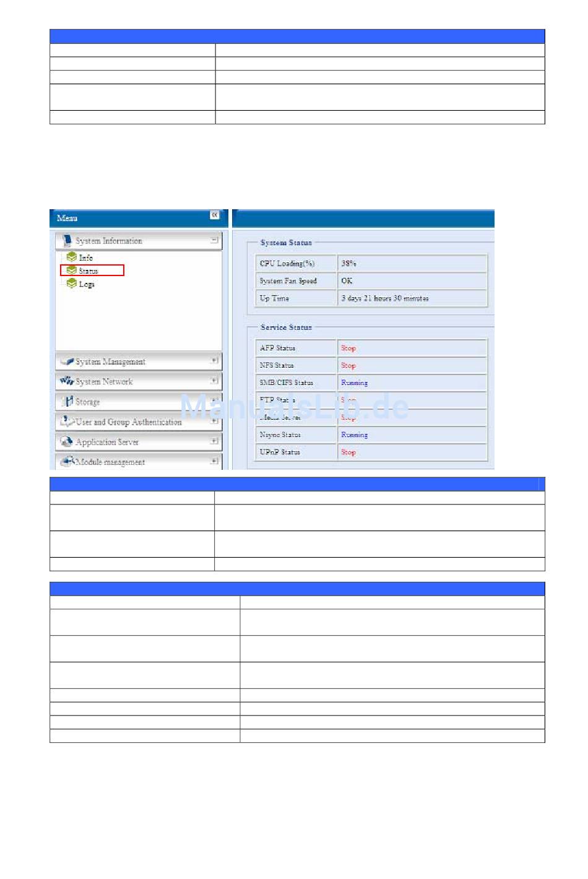Click the Menu panel title

point(67,218)
